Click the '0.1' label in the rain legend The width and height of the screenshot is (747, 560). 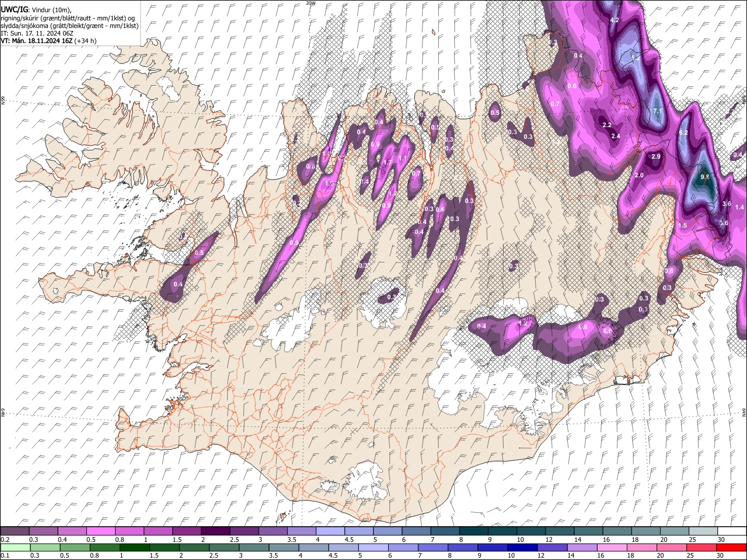(4, 555)
